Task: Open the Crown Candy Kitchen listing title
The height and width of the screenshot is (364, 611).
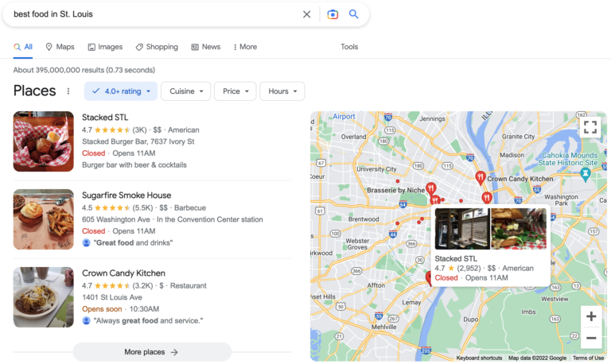Action: click(x=123, y=273)
